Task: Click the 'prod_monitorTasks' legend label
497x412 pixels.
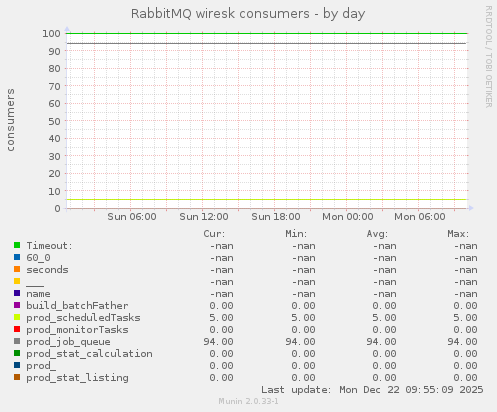Action: tap(77, 330)
